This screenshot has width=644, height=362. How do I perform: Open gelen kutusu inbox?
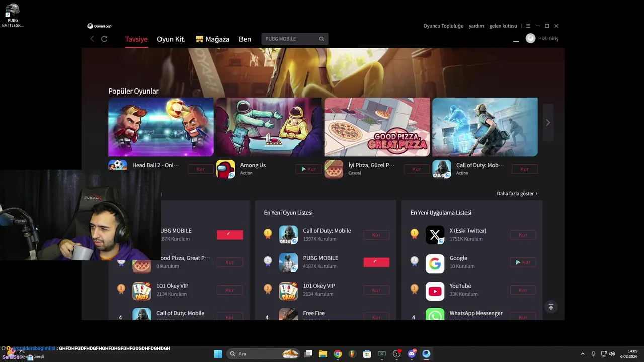(x=503, y=26)
